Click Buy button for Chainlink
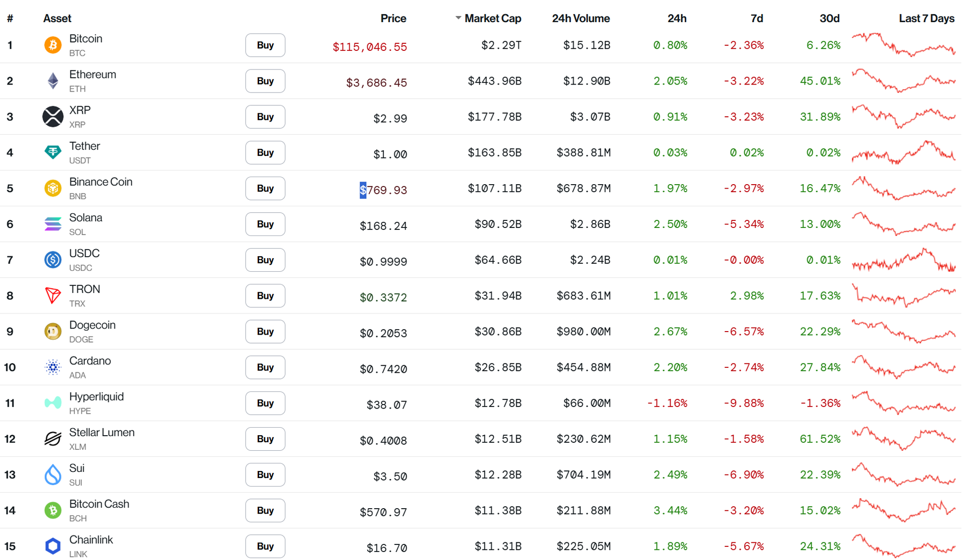Screen dimensions: 966x560 coord(265,546)
